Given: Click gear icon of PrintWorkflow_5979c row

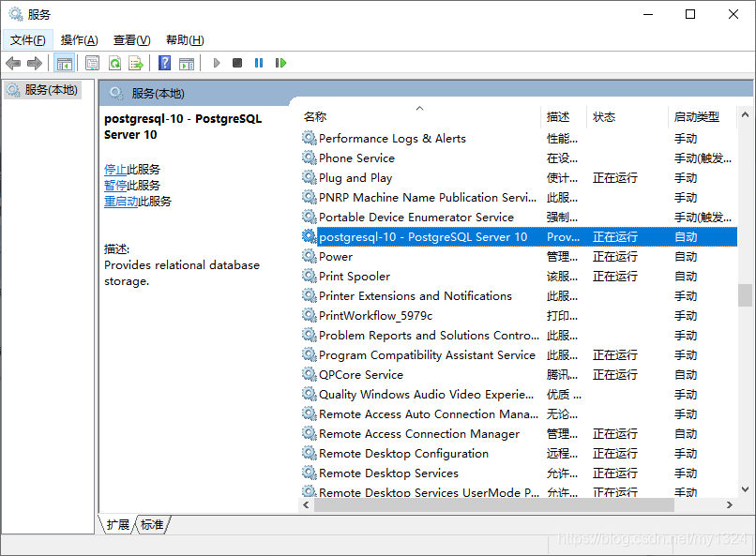Looking at the screenshot, I should pos(309,316).
